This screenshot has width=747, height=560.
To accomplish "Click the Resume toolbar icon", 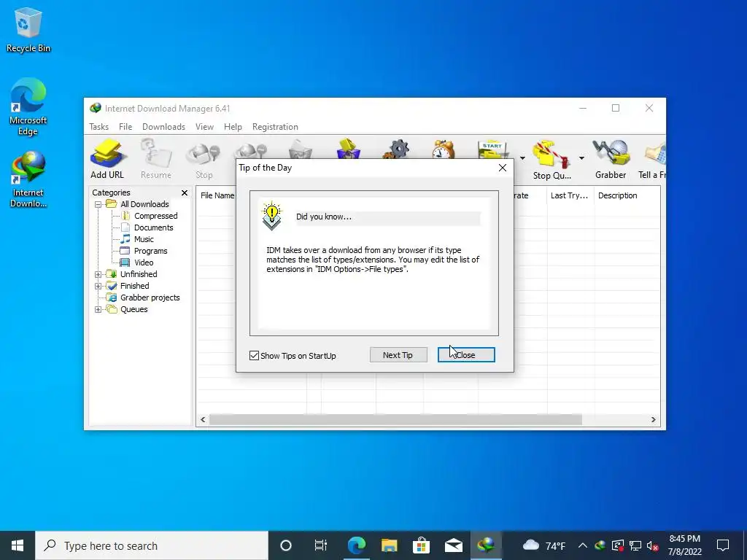I will (156, 158).
